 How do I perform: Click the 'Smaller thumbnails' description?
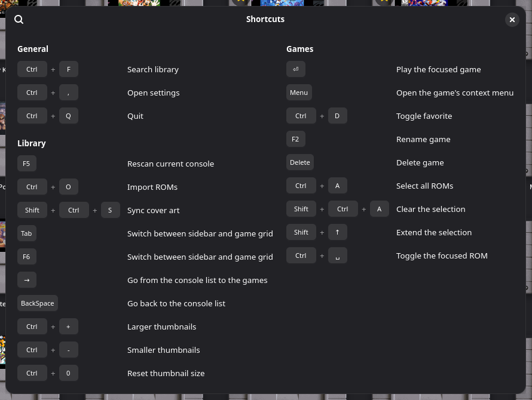pyautogui.click(x=164, y=350)
